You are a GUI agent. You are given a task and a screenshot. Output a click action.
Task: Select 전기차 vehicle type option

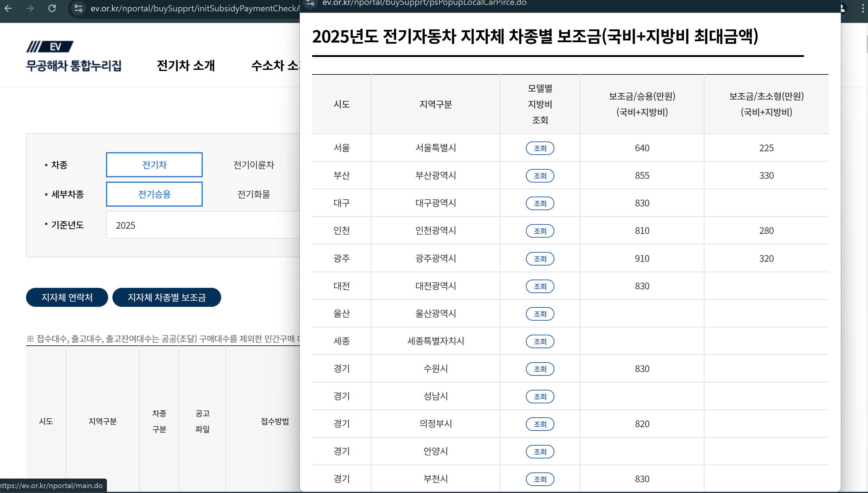coord(154,165)
